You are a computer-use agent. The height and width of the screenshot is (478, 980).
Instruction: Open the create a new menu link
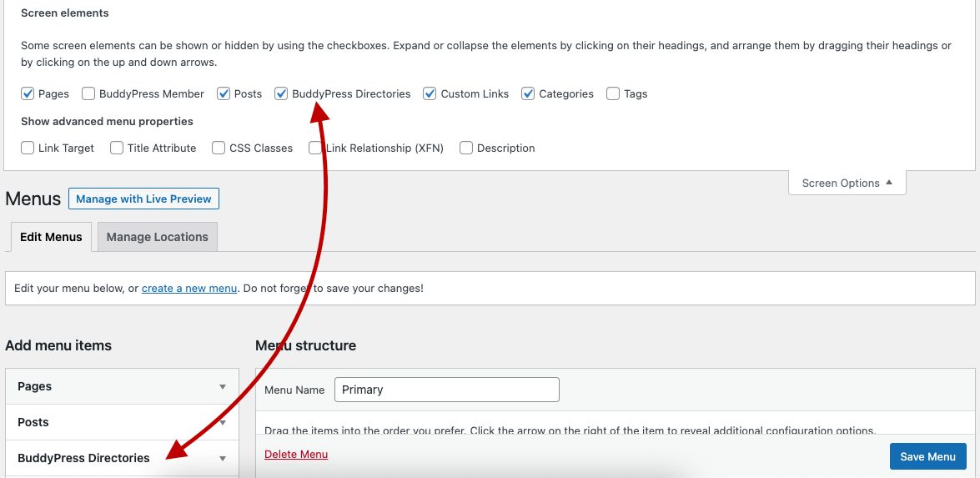pyautogui.click(x=189, y=289)
